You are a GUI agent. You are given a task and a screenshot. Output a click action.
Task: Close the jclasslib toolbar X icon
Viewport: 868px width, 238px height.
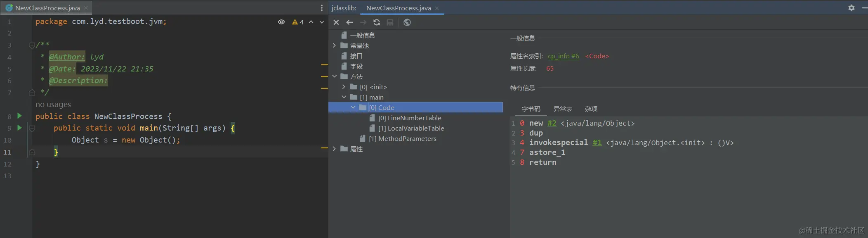[336, 22]
